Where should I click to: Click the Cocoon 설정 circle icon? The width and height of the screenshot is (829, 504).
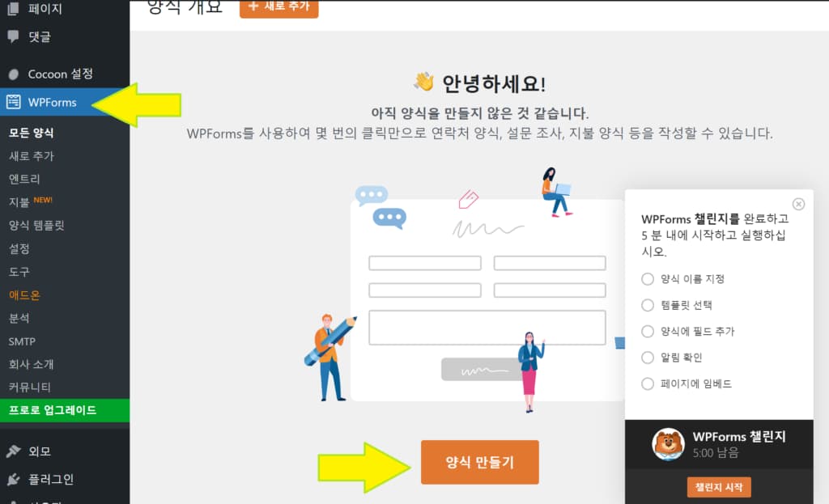[14, 74]
